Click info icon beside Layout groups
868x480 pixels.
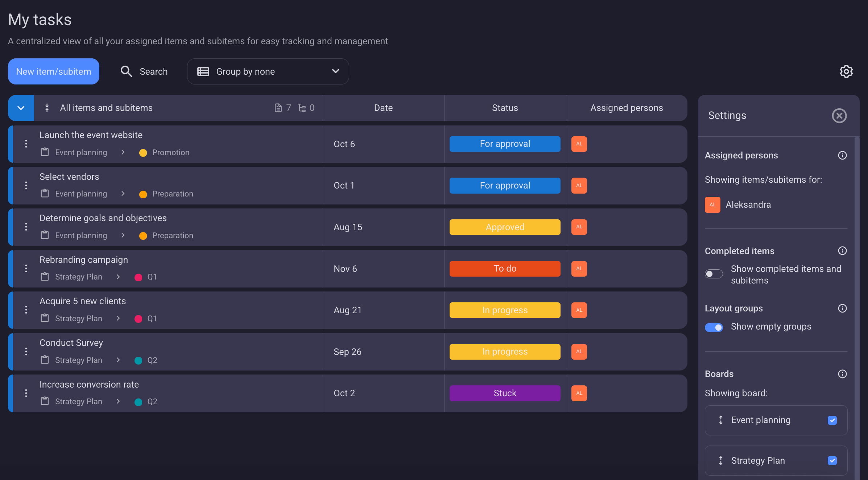click(x=842, y=309)
